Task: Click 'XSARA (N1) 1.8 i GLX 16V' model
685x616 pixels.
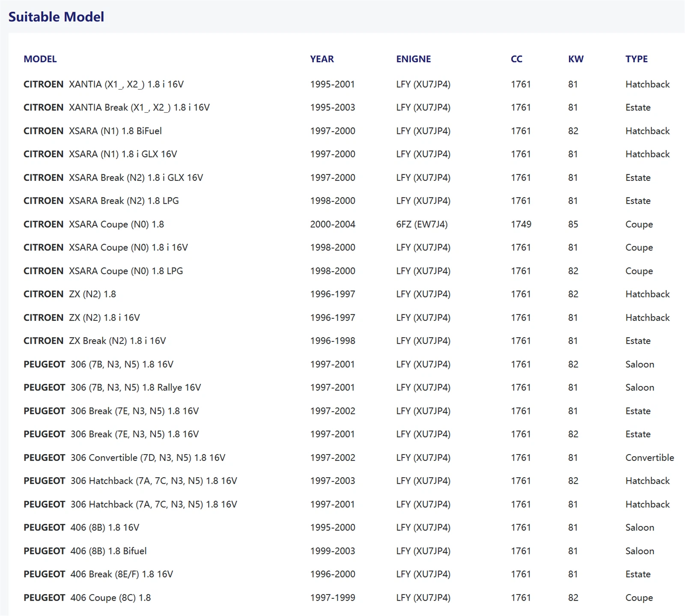Action: [123, 154]
